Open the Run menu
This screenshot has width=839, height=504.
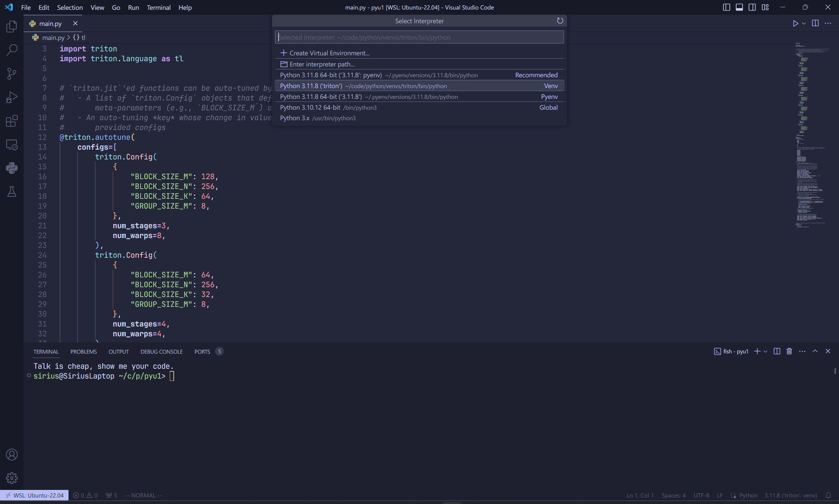point(133,7)
